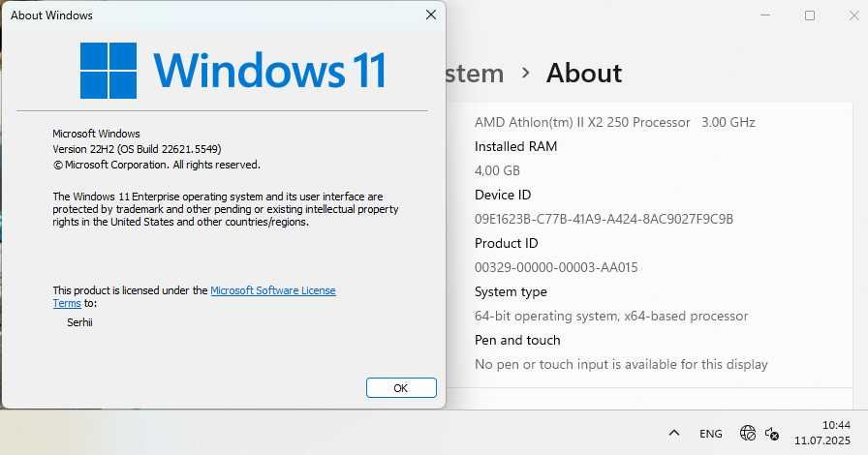The width and height of the screenshot is (868, 455).
Task: Click the About page heading
Action: tap(584, 73)
